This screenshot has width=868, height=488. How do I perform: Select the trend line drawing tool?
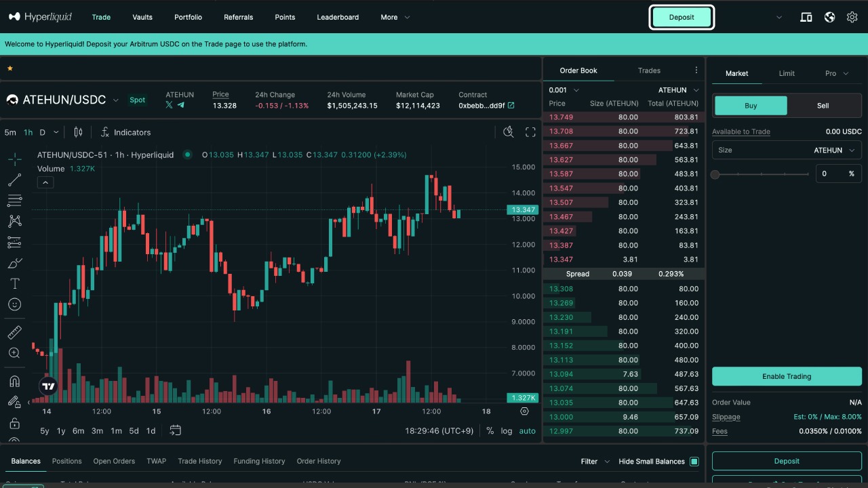coord(14,180)
